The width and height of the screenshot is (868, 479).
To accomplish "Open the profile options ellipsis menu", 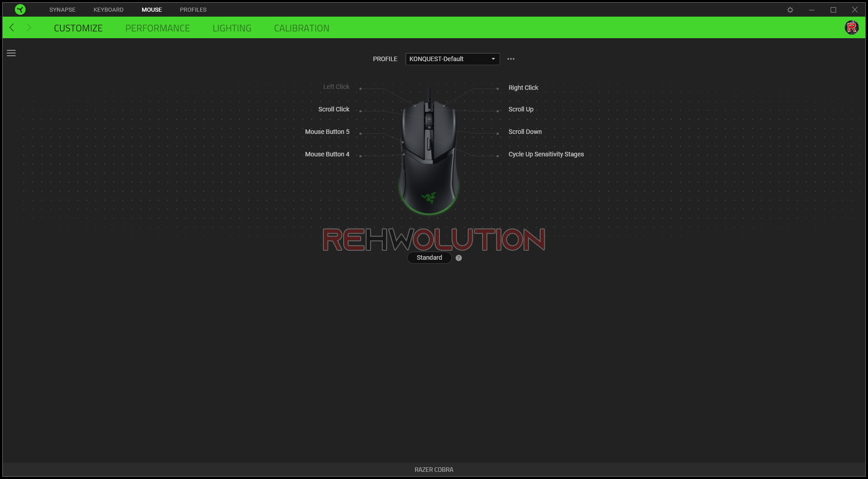I will tap(510, 59).
